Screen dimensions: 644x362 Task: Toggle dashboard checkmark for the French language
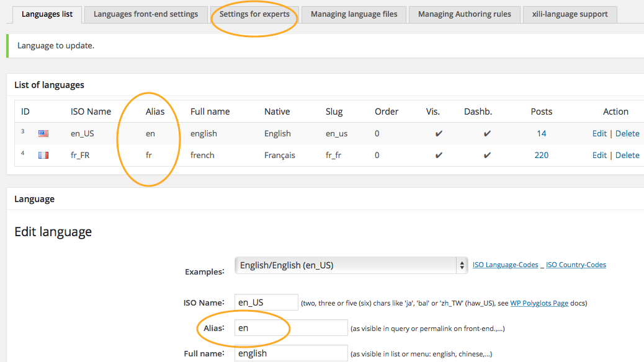click(487, 154)
